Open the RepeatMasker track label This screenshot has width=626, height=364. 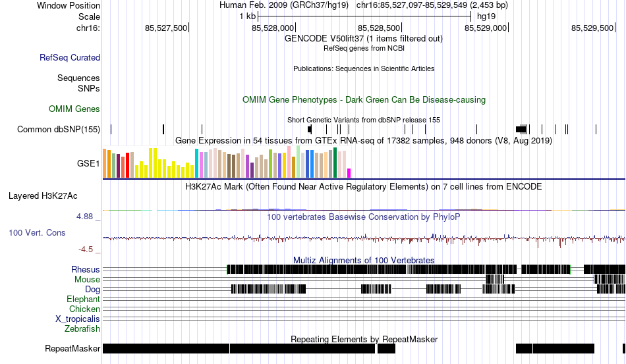point(72,348)
